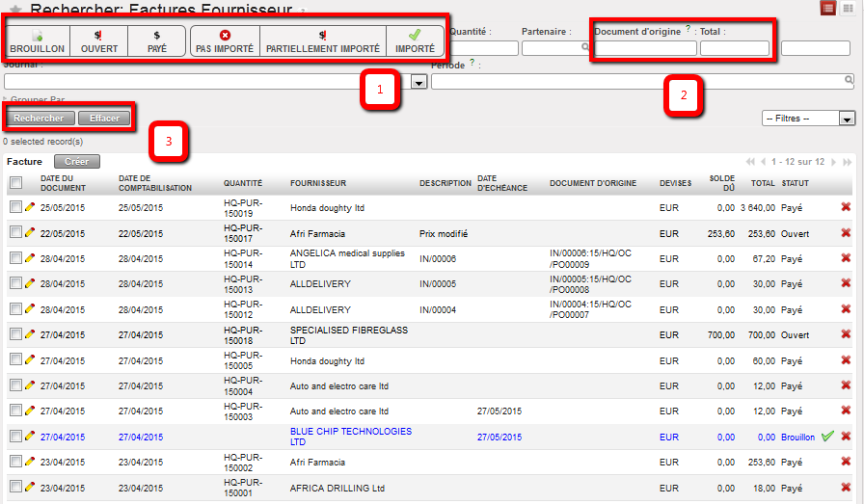Open the Filtres dropdown
Screen dimensions: 864x504
808,118
